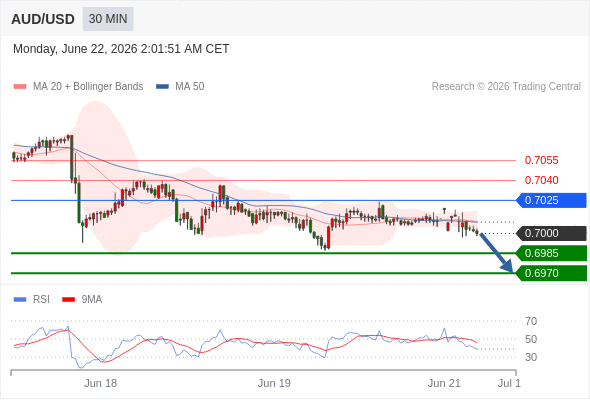Click the Jun 19 date axis label

pyautogui.click(x=274, y=383)
